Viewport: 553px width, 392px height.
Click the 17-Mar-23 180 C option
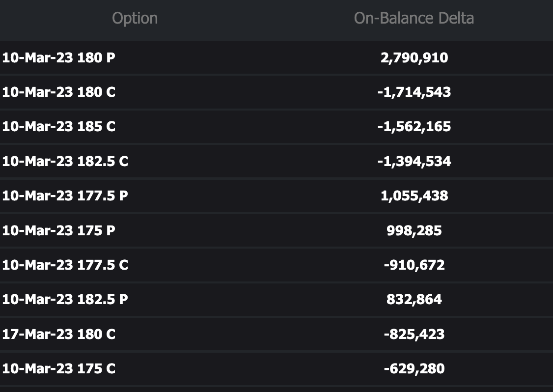(x=58, y=335)
